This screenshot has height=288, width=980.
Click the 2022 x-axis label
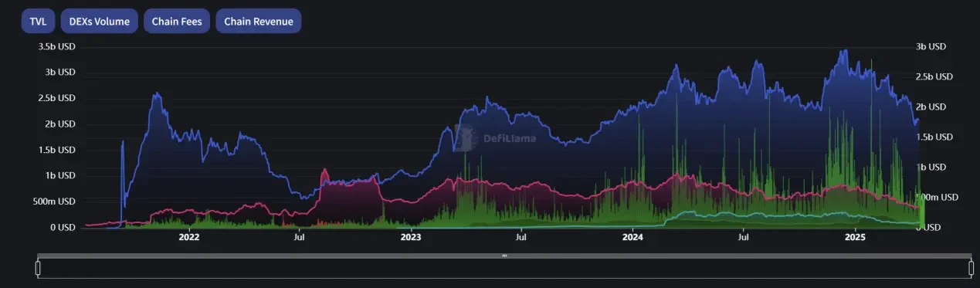pos(188,238)
